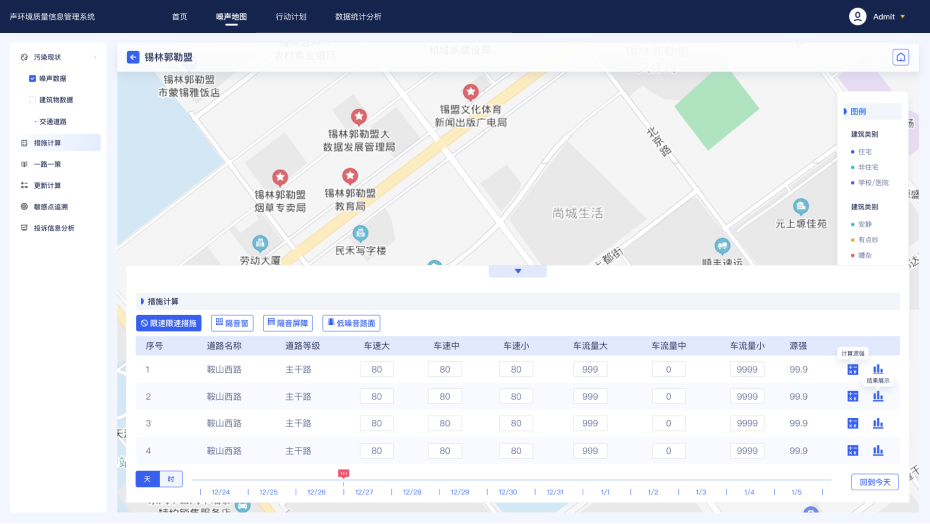Click 12/29 on the timeline
The image size is (930, 524).
[x=460, y=492]
